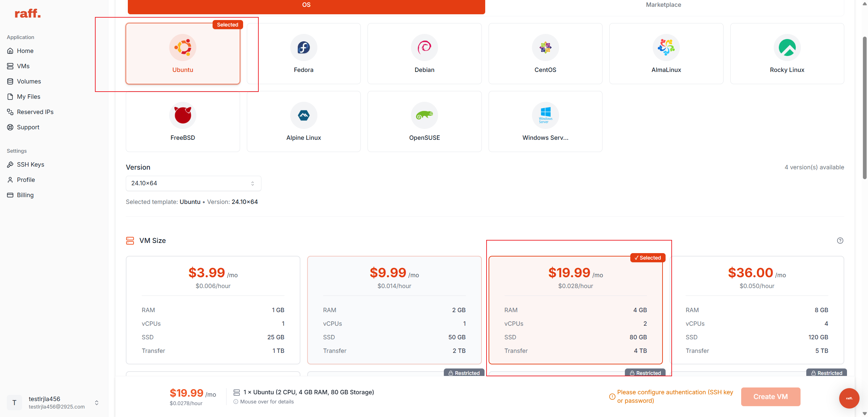Click the VM Size section server icon
This screenshot has width=868, height=417.
(130, 241)
